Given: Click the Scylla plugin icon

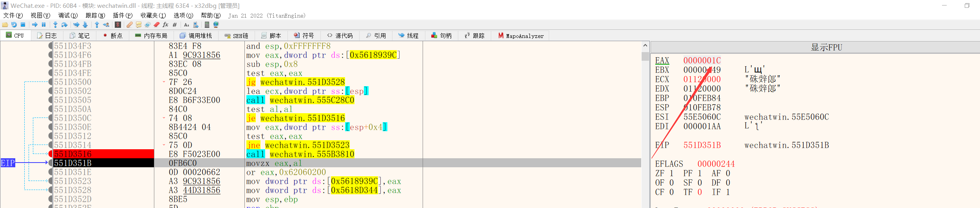Looking at the screenshot, I should [118, 25].
